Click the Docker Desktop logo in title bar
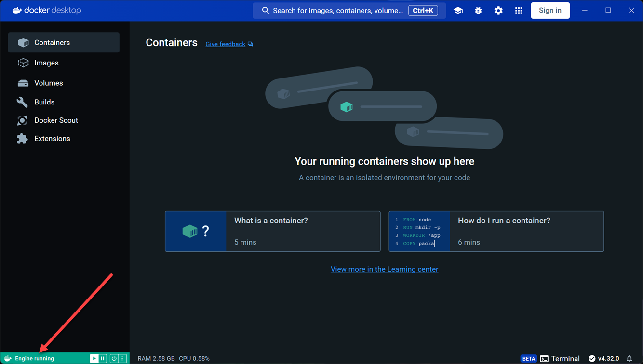 click(47, 11)
